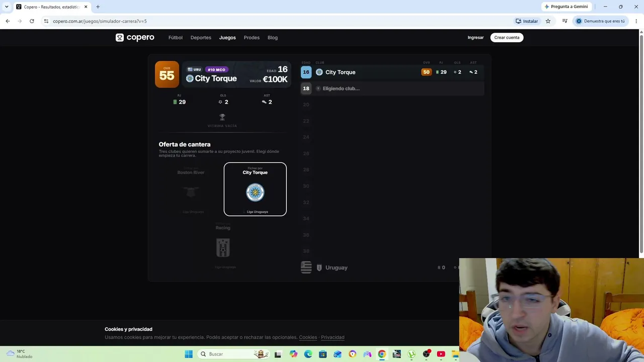Click the Pregunta a Gemini button
This screenshot has height=362, width=644.
pyautogui.click(x=566, y=7)
